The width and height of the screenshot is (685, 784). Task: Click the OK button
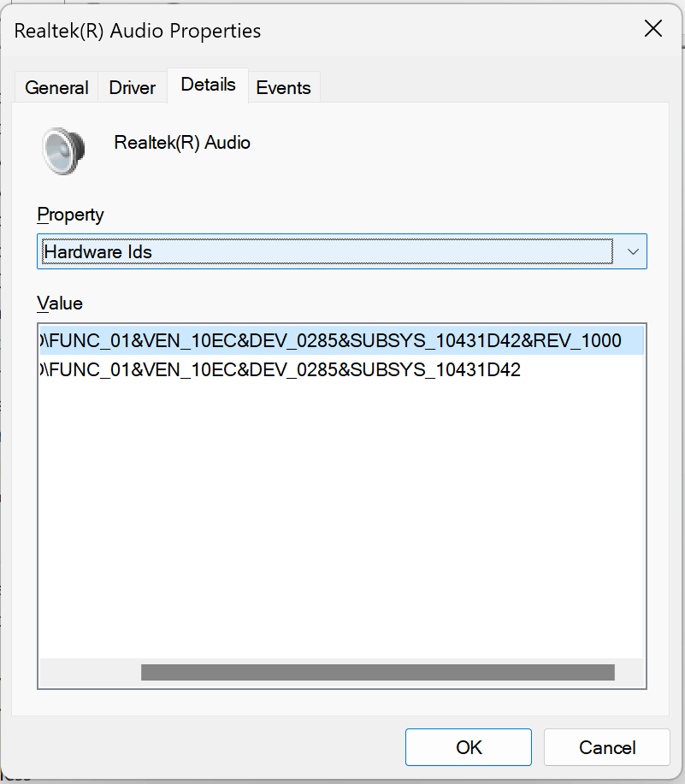(x=468, y=746)
